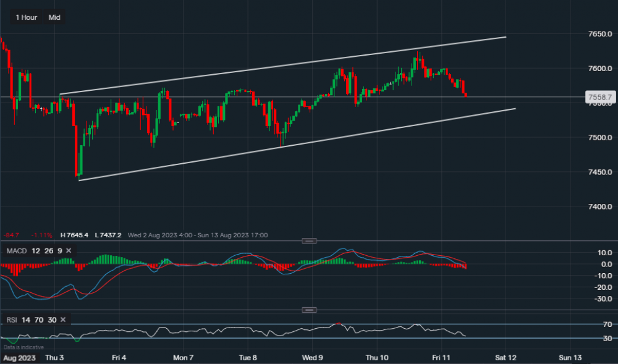Close the MACD indicator panel
This screenshot has width=618, height=364.
(x=69, y=250)
